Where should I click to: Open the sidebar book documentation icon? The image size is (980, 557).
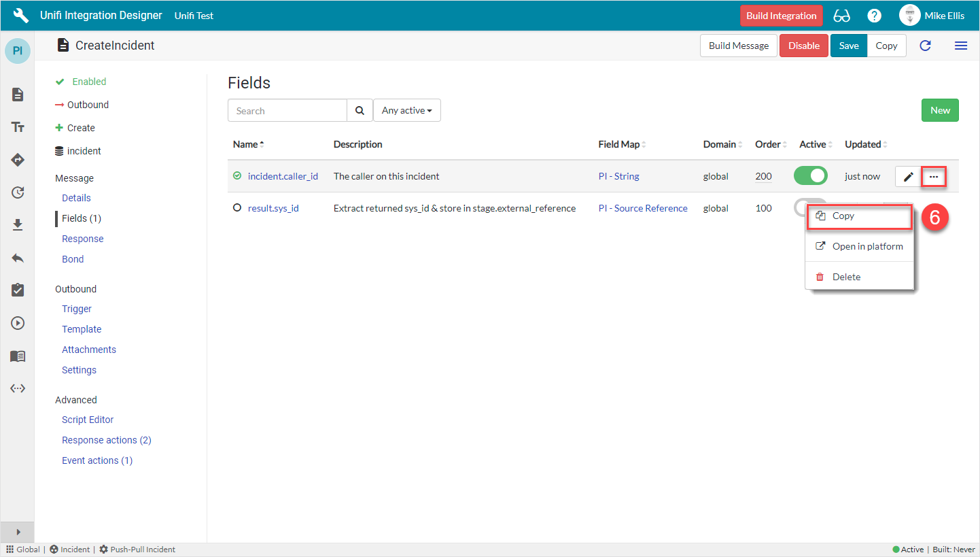[x=18, y=356]
